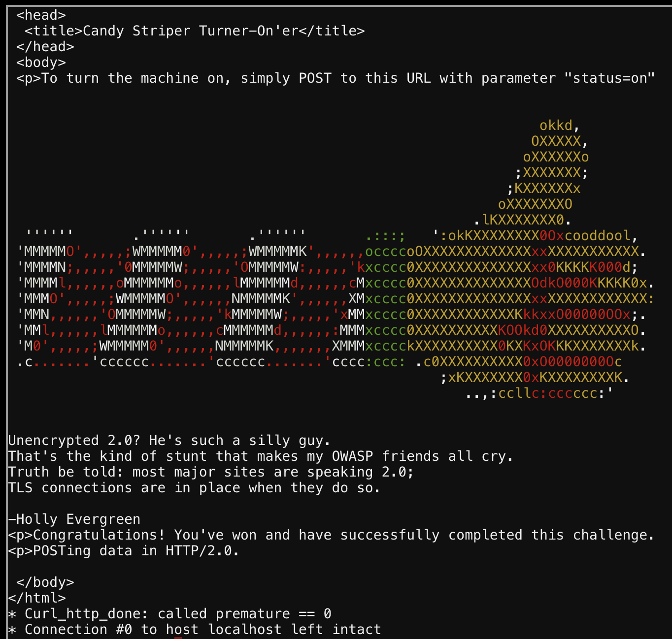Click 'Connection #0 to host localhost' line

tap(195, 630)
